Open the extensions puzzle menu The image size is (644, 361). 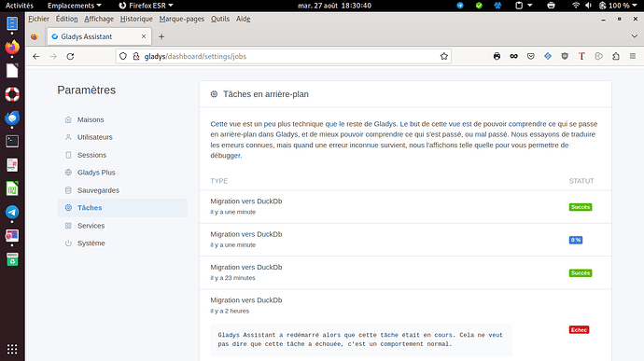click(x=616, y=56)
